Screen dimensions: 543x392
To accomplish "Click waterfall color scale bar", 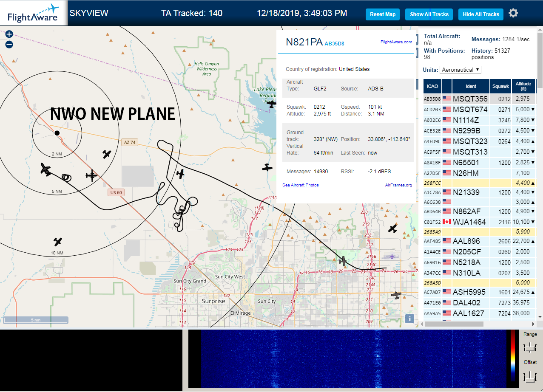I will click(513, 356).
